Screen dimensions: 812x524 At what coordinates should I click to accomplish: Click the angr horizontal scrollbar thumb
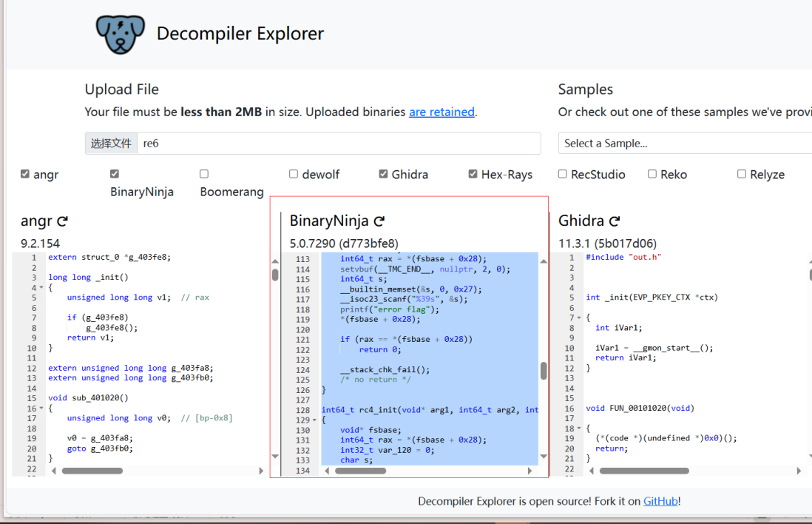92,471
